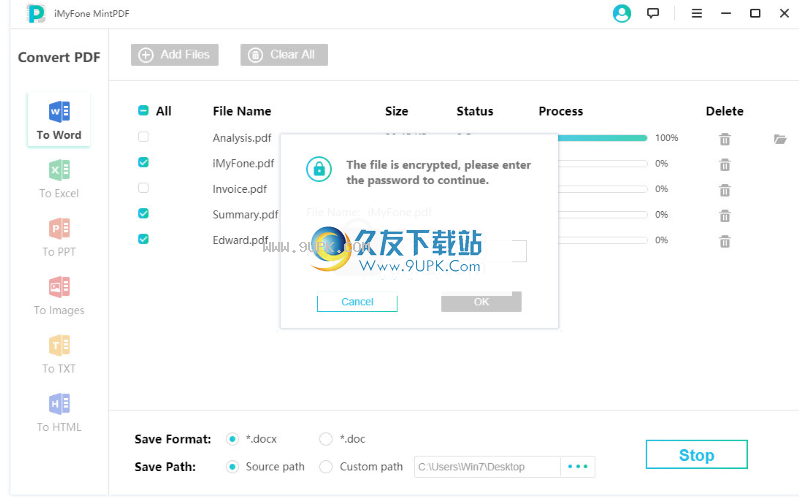This screenshot has height=499, width=799.
Task: Open output folder for Analysis.pdf
Action: pos(780,139)
